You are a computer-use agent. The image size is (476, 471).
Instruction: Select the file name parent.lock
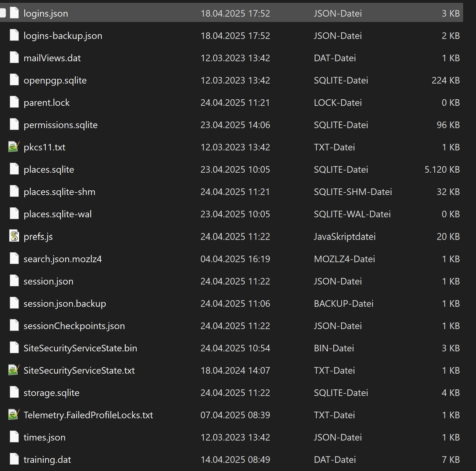pyautogui.click(x=46, y=103)
